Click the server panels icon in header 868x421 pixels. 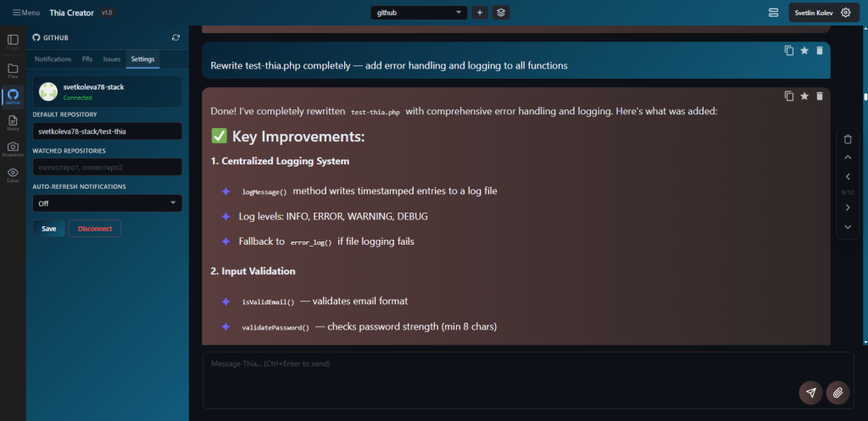point(773,12)
